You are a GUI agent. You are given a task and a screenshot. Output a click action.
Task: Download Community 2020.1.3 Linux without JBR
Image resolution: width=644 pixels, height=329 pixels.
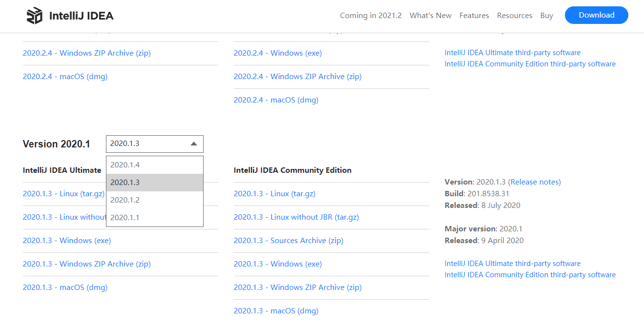(x=296, y=217)
